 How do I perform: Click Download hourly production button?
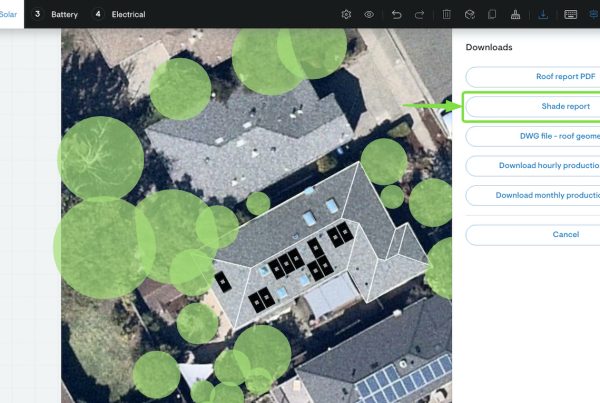(533, 166)
